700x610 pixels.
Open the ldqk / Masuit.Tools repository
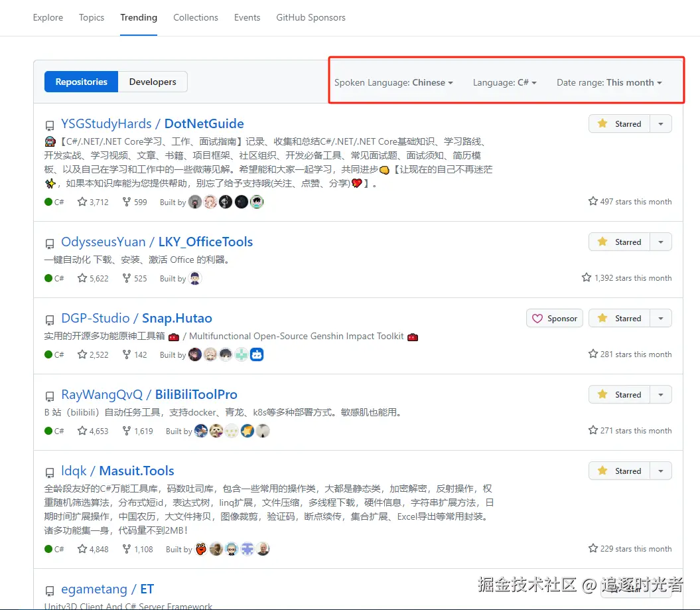117,471
